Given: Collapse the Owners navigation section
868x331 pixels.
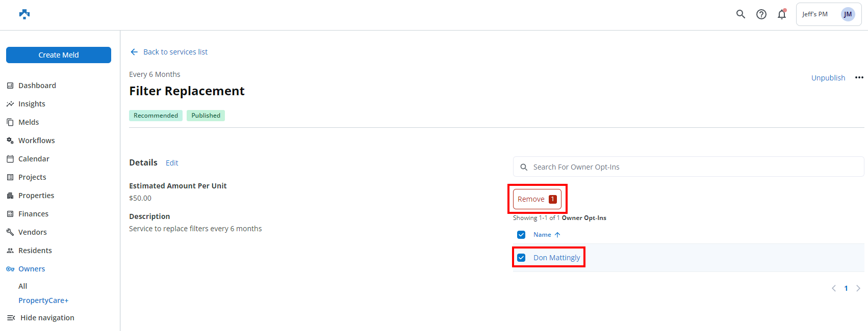Looking at the screenshot, I should pyautogui.click(x=32, y=269).
